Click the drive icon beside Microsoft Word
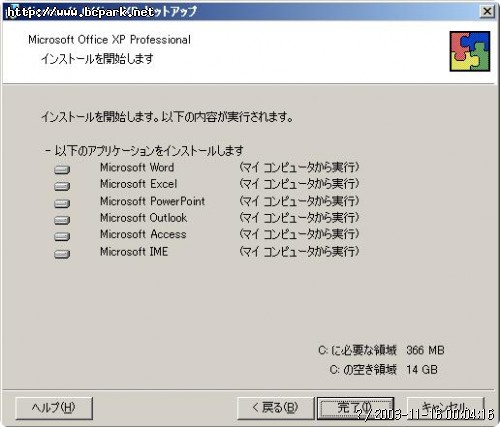Viewport: 500px width, 427px height. (62, 169)
